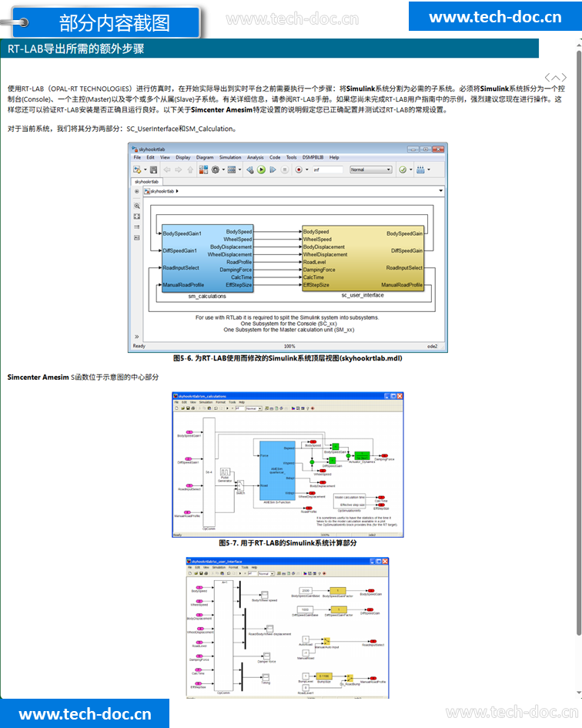Open the Timing scope in sc_user_interface window

(266, 677)
